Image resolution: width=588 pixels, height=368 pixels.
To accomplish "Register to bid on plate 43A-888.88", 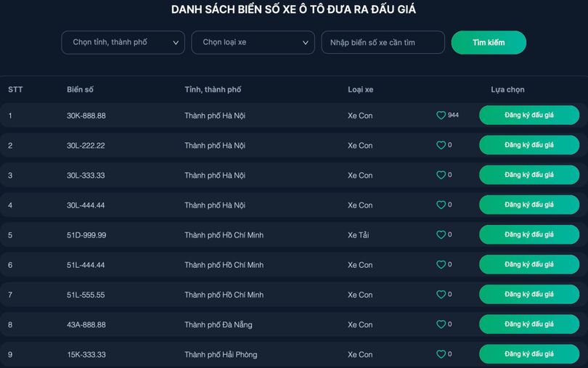I will coord(528,324).
